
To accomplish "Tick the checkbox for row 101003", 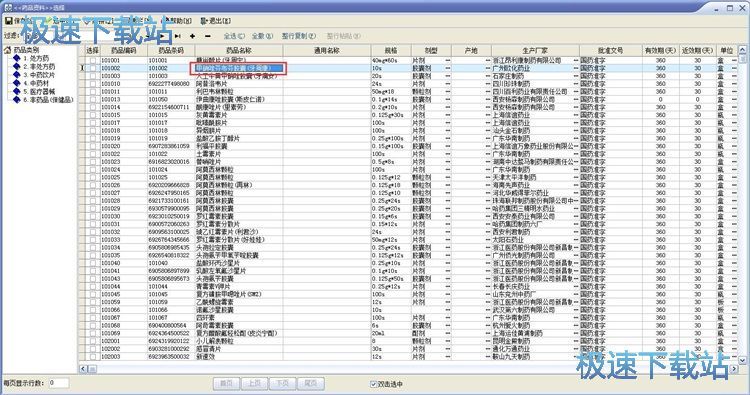I will click(x=93, y=76).
